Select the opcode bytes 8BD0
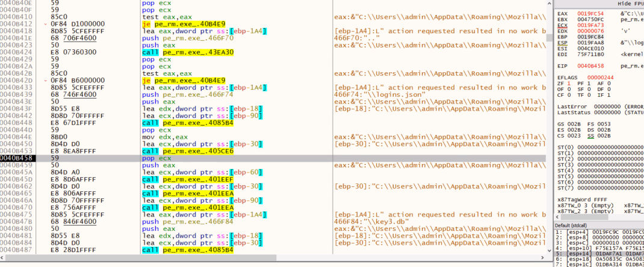Image resolution: width=644 pixels, height=267 pixels. point(58,137)
